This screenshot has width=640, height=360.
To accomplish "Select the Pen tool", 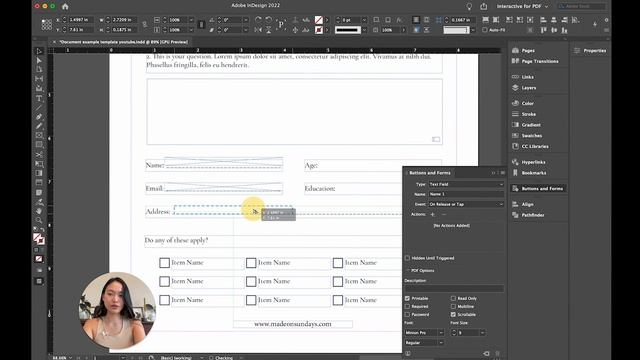I will 39,117.
